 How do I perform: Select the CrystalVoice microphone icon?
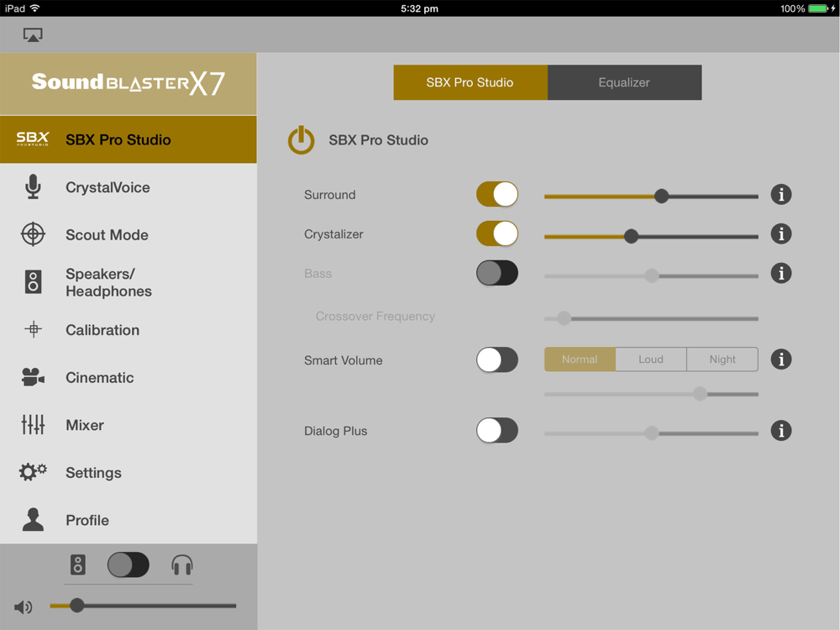click(33, 187)
